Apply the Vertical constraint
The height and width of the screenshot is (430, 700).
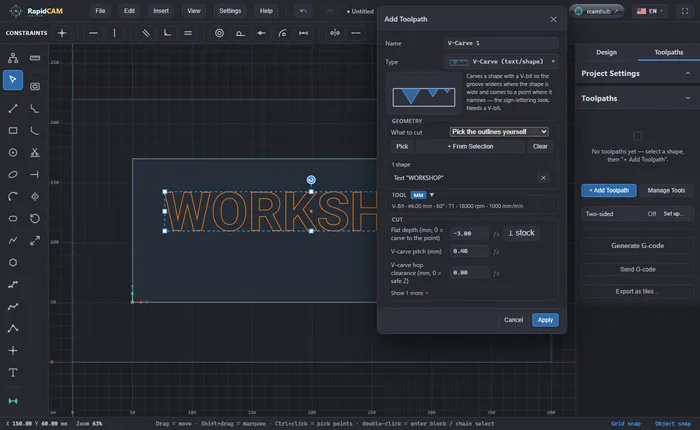114,33
